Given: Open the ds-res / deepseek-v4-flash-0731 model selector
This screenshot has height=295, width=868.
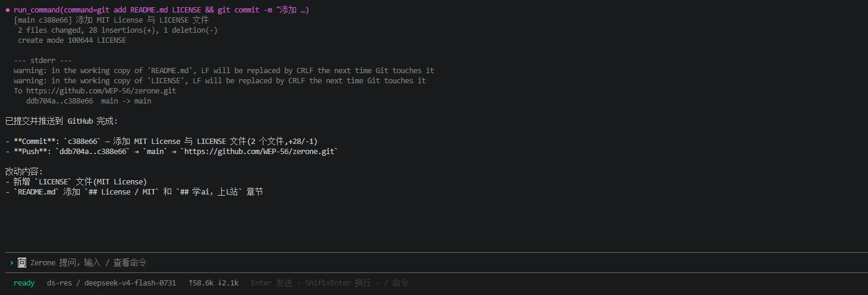Looking at the screenshot, I should (x=111, y=283).
